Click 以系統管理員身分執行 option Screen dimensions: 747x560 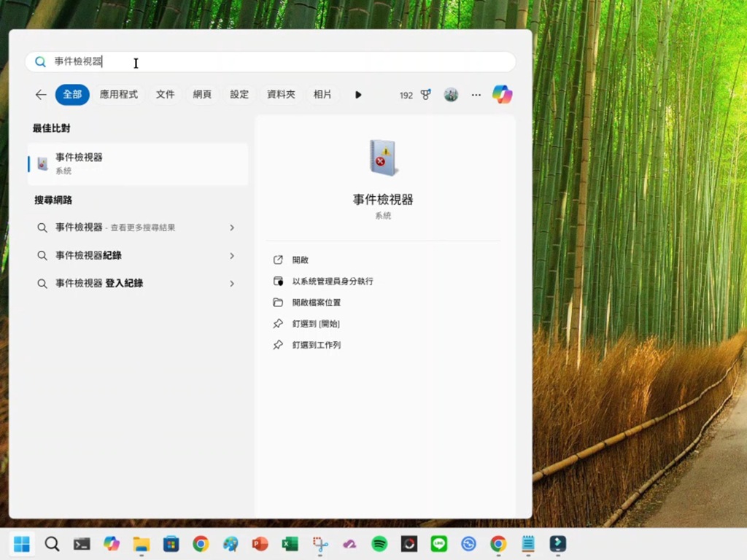333,281
